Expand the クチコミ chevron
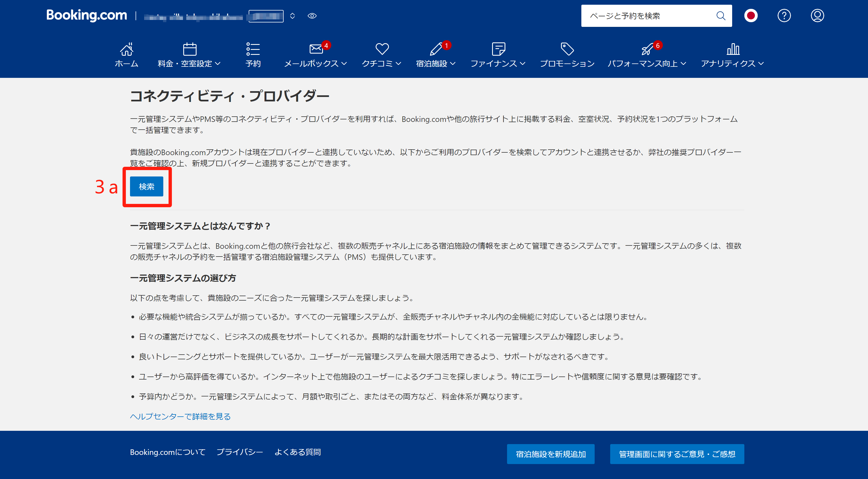 point(399,64)
